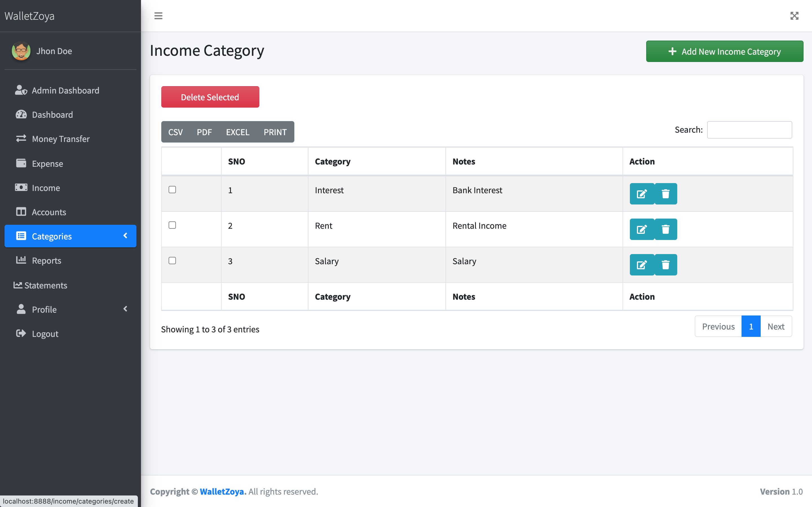Viewport: 812px width, 507px height.
Task: Focus the table Search input field
Action: coord(749,130)
